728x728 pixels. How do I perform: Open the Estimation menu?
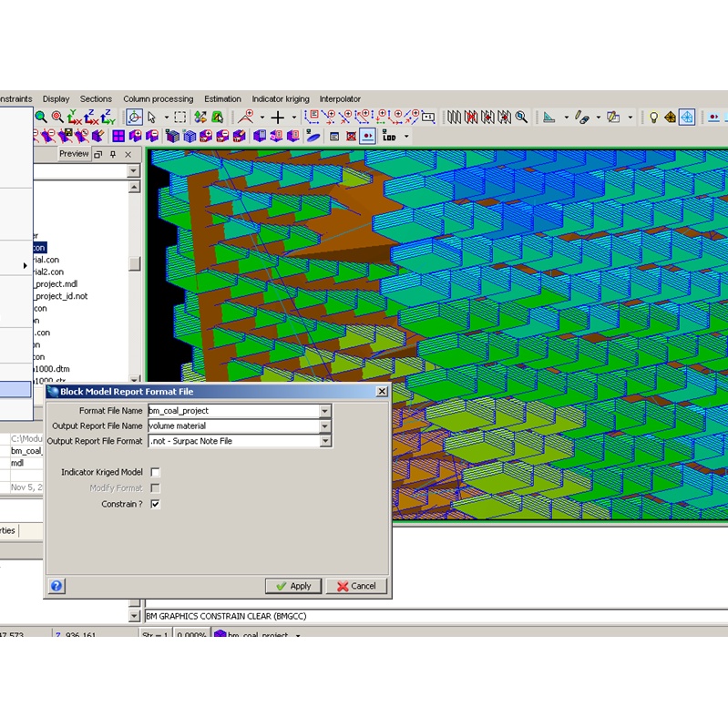[222, 99]
